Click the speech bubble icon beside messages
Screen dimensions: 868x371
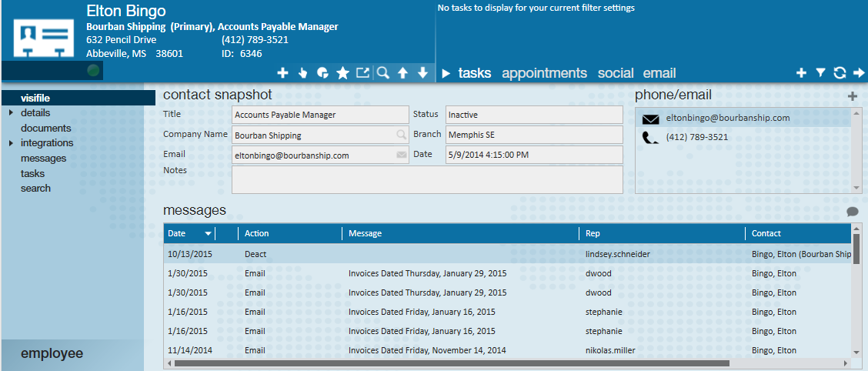(853, 212)
